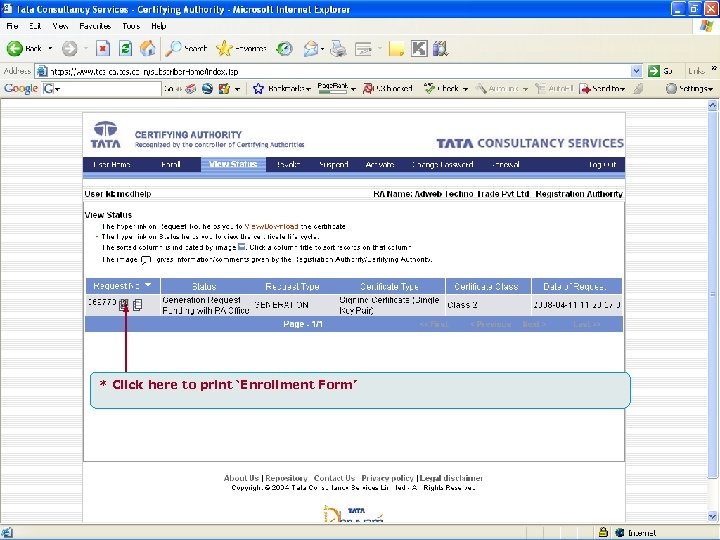Open the File menu
Viewport: 720px width, 540px height.
[12, 26]
